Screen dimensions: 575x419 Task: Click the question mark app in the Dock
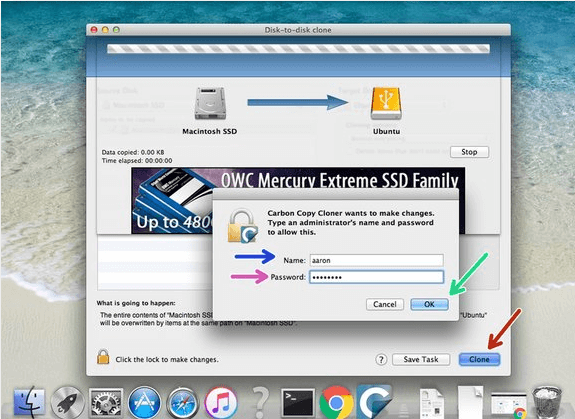(260, 402)
